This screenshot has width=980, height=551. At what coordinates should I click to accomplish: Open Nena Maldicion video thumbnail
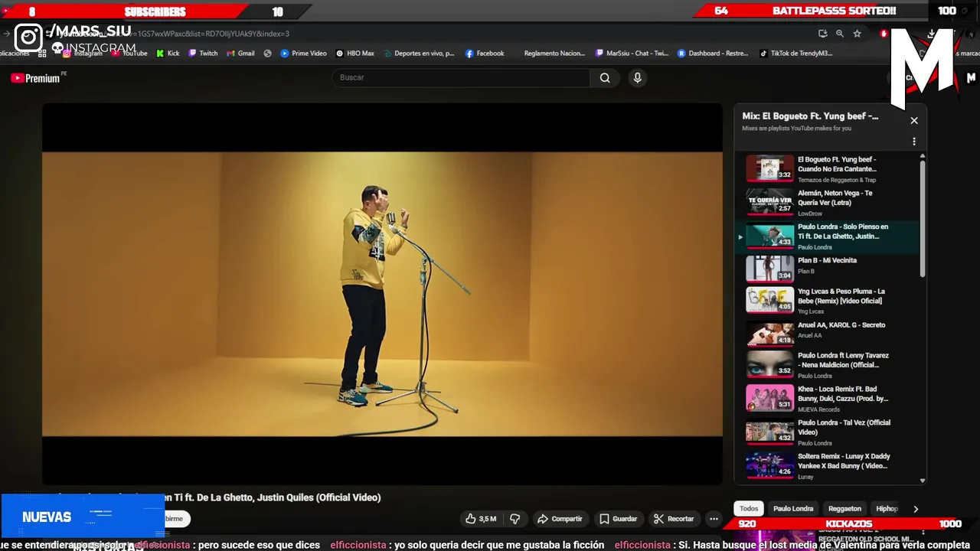[769, 364]
